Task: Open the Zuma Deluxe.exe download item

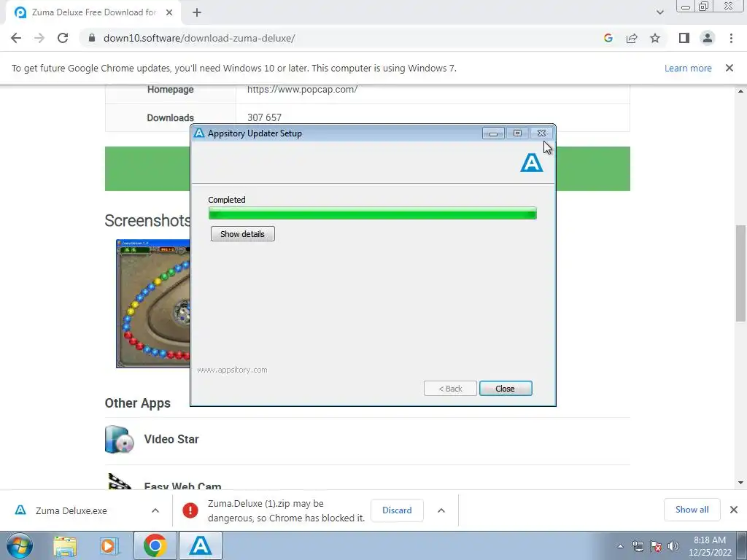Action: point(71,510)
